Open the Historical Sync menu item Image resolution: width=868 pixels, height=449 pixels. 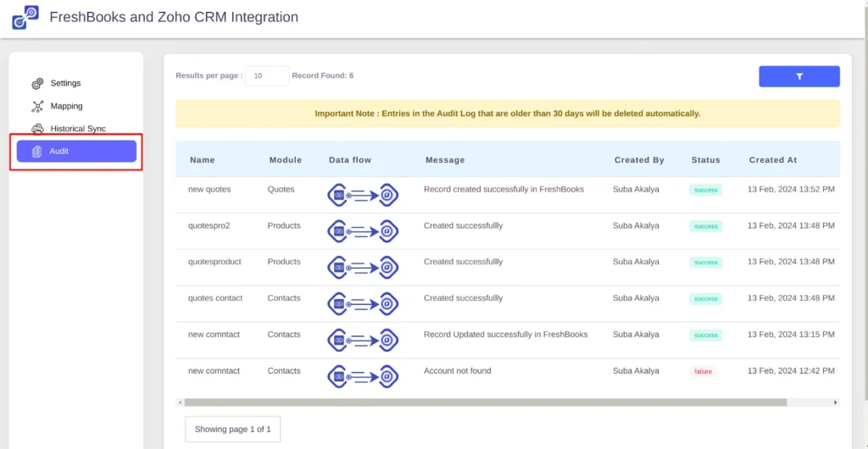(78, 128)
